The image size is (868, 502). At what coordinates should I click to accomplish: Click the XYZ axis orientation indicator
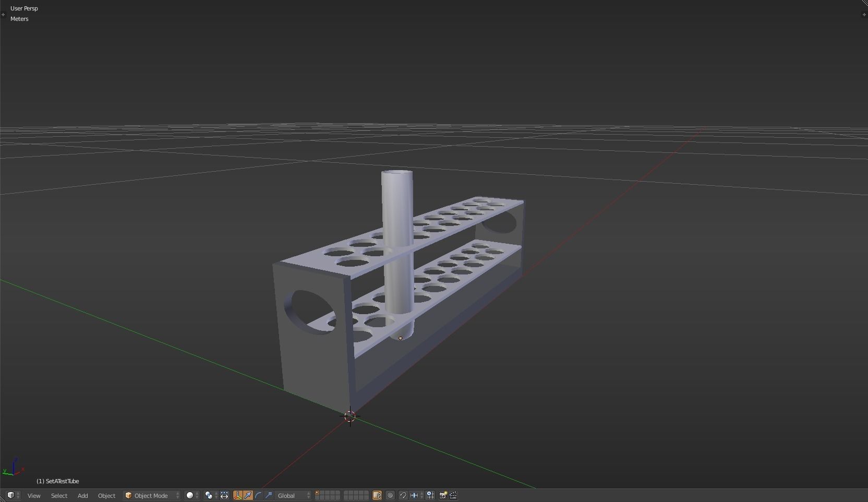pos(14,468)
